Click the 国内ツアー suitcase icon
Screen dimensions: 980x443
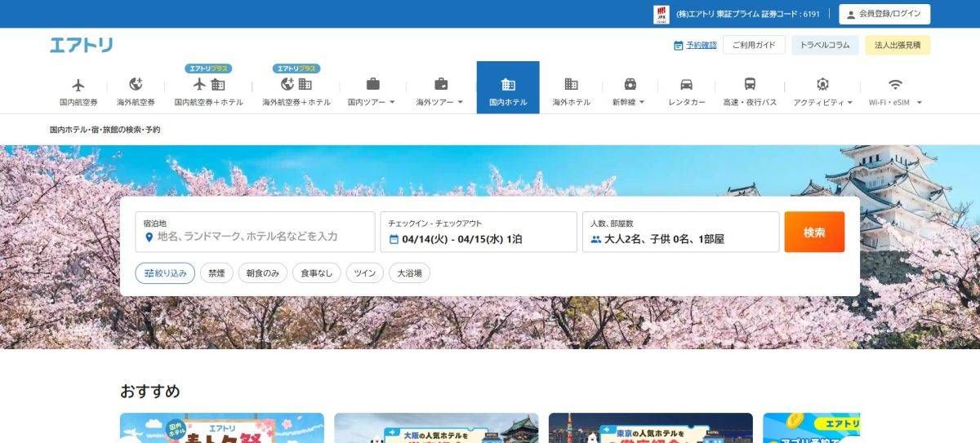[372, 84]
